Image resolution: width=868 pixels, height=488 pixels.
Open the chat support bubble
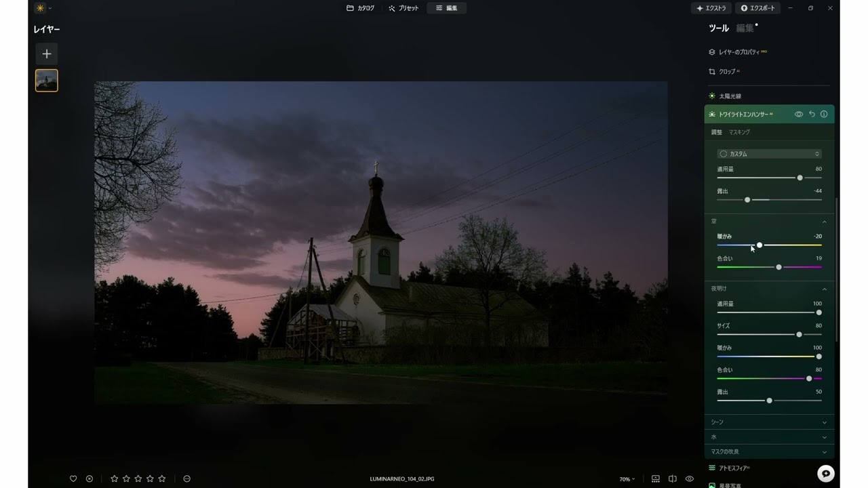pyautogui.click(x=825, y=473)
